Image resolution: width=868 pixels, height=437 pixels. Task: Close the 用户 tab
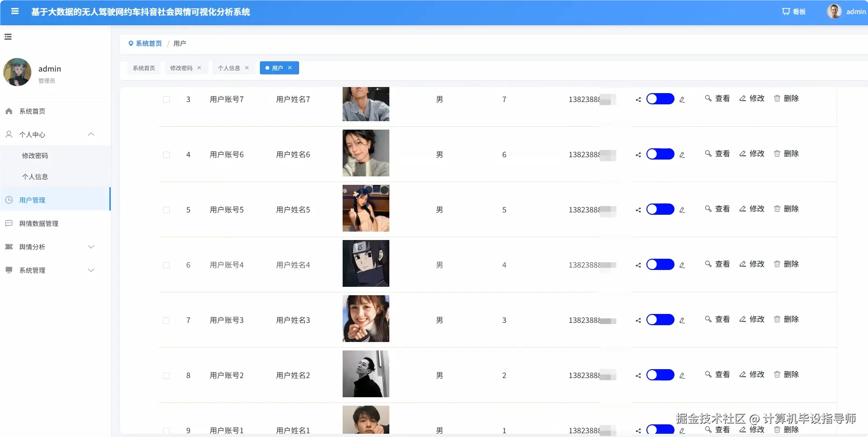(x=290, y=68)
